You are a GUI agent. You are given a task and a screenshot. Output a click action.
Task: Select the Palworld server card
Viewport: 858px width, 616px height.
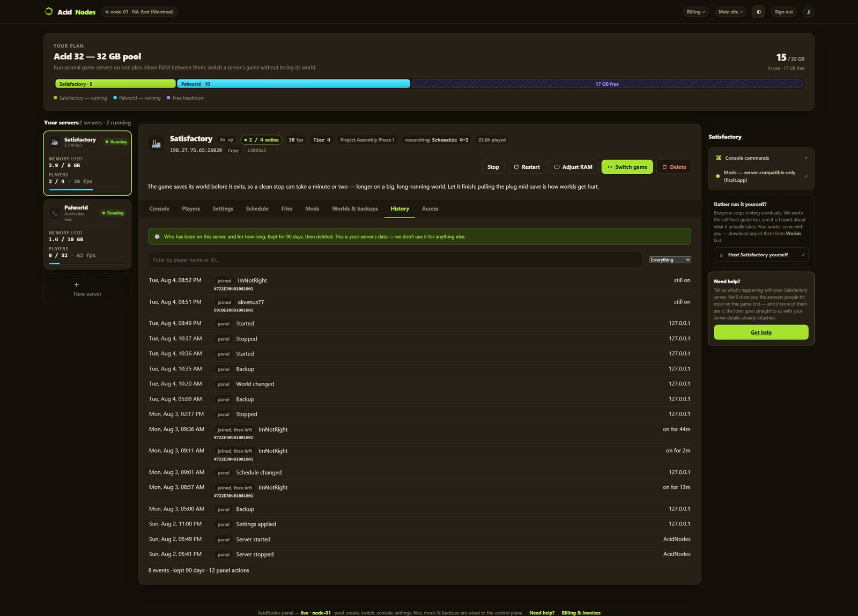pyautogui.click(x=87, y=234)
